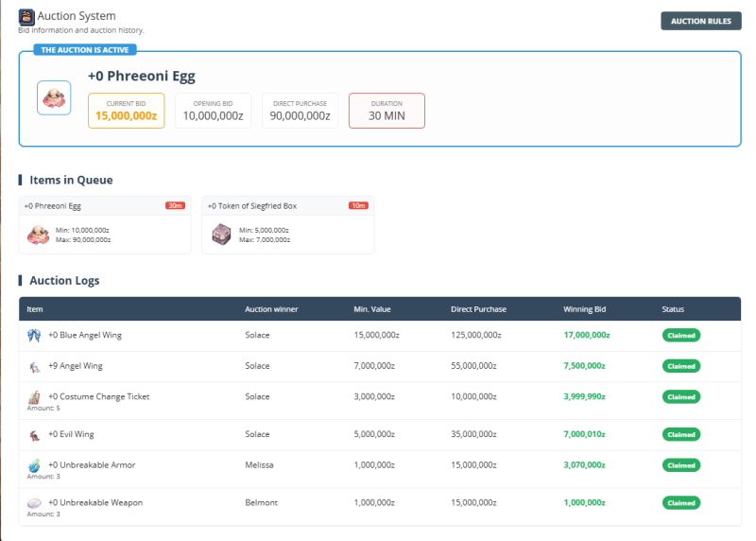This screenshot has width=756, height=541.
Task: Click winning bid 17,000,000z
Action: click(587, 335)
